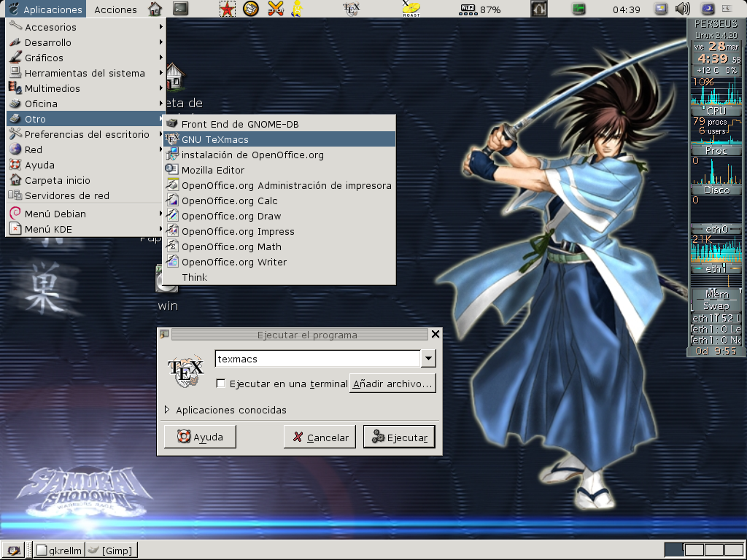The height and width of the screenshot is (560, 747).
Task: Open the X Roast CD burner launcher
Action: pyautogui.click(x=410, y=9)
